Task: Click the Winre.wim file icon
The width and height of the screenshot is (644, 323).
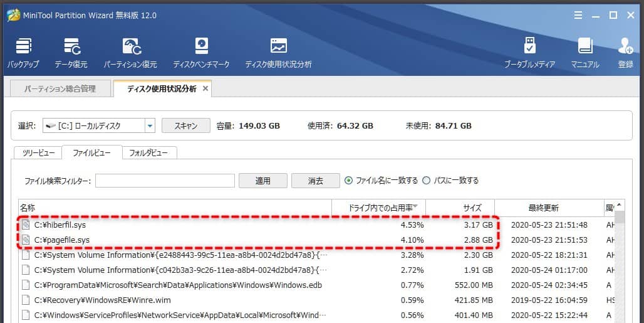Action: point(26,300)
